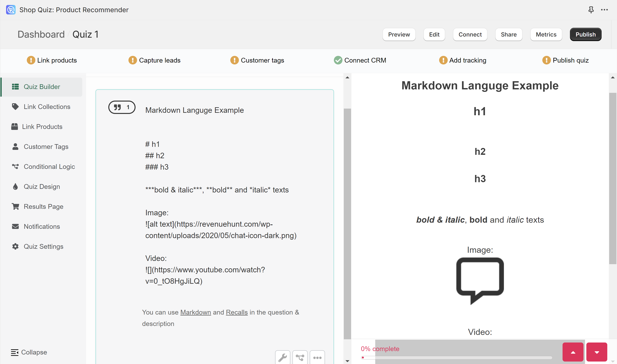Screen dimensions: 617x364
Task: Click Connect CRM checklist step
Action: (x=360, y=60)
